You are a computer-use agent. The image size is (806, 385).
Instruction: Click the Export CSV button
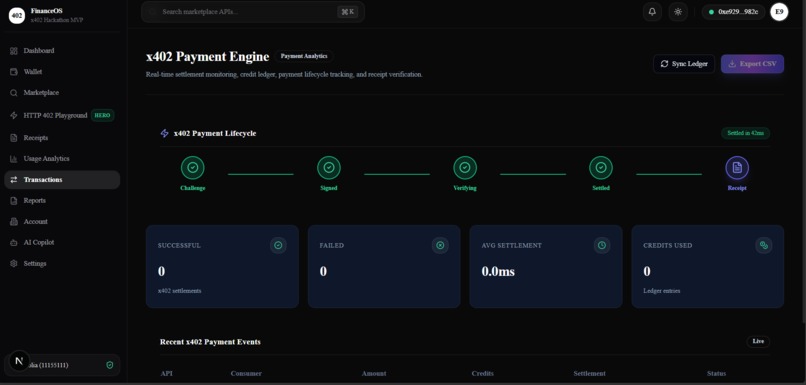(752, 64)
